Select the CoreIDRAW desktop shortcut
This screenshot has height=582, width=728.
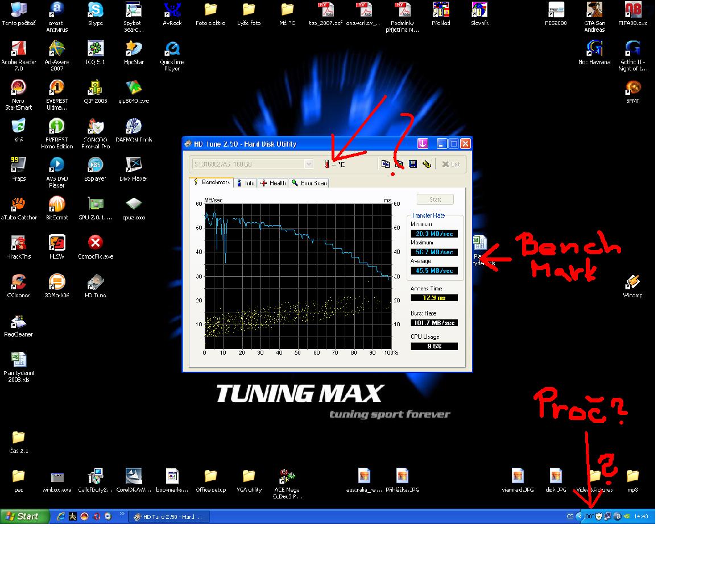(134, 480)
